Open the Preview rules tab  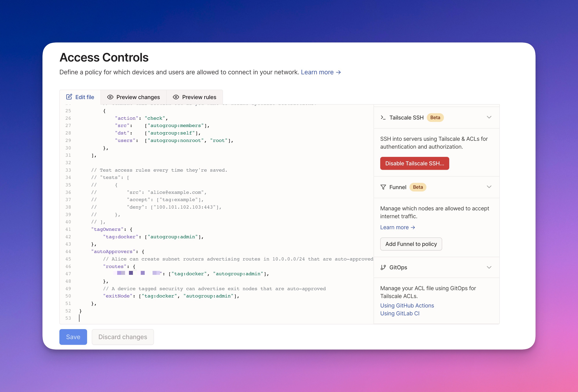pyautogui.click(x=194, y=97)
